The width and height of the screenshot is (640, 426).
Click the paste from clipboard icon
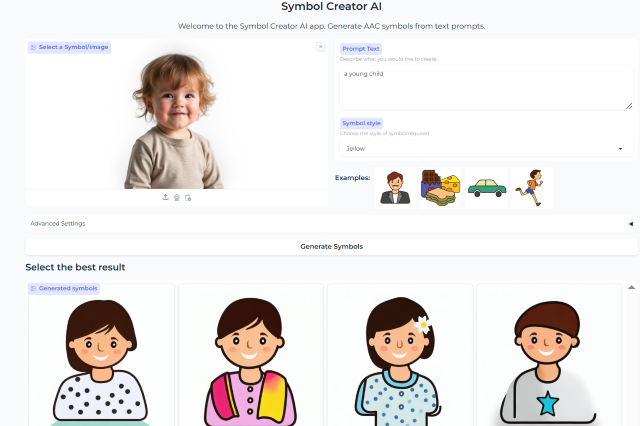[188, 198]
